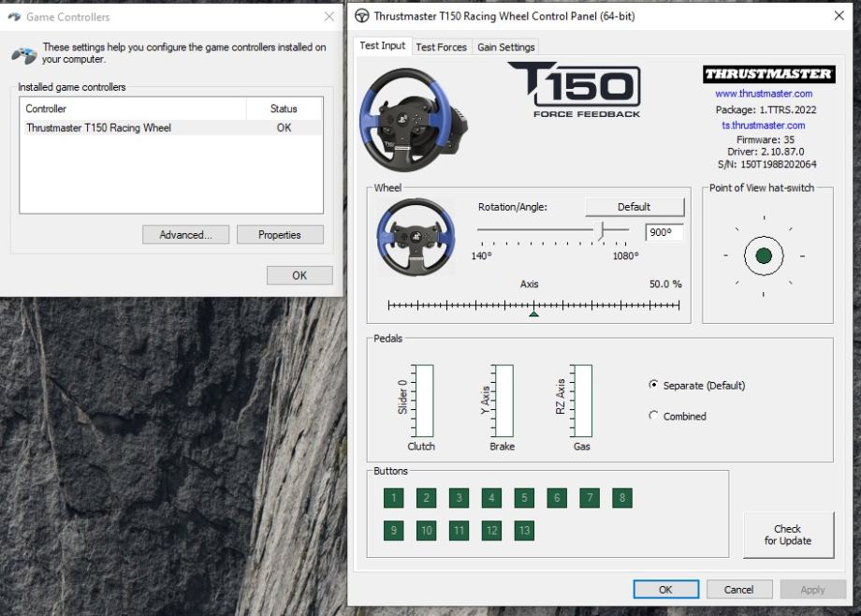The width and height of the screenshot is (861, 616).
Task: Click the 900° rotation angle input field
Action: click(x=664, y=232)
